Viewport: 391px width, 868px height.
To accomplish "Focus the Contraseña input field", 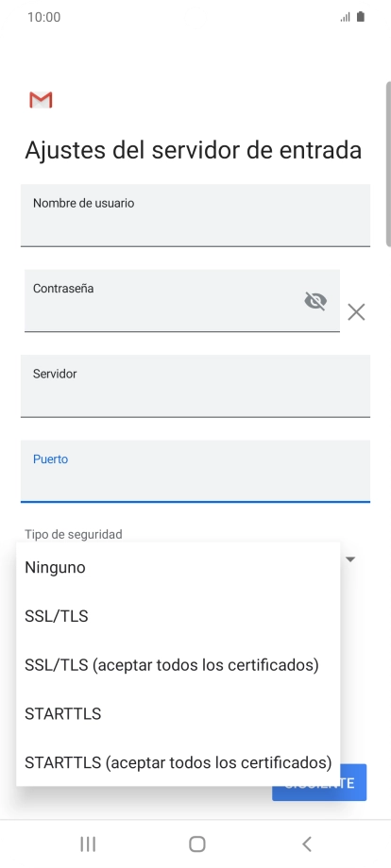I will click(182, 301).
